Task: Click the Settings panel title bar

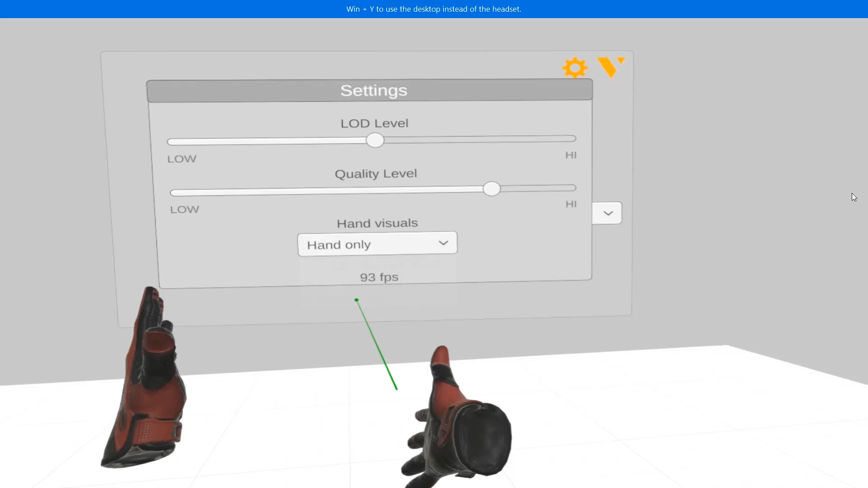Action: [x=370, y=90]
